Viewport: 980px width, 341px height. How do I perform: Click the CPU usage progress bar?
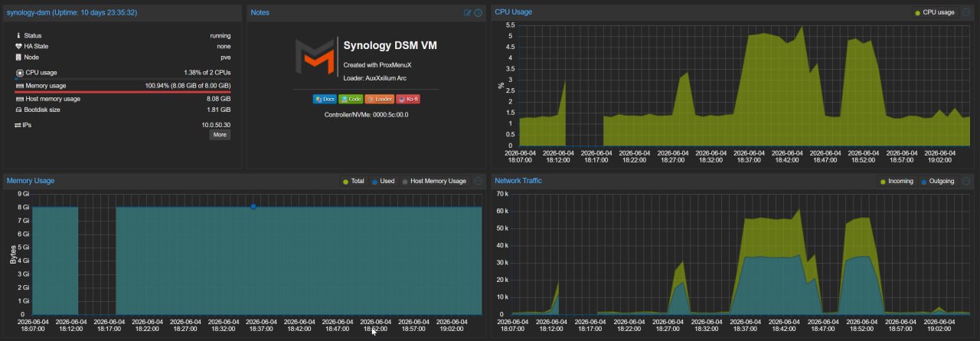tap(122, 78)
